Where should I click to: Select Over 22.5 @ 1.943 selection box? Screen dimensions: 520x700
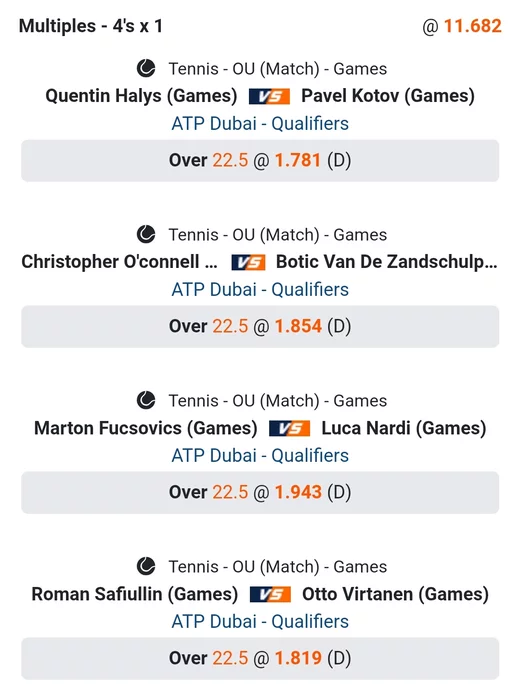[260, 493]
